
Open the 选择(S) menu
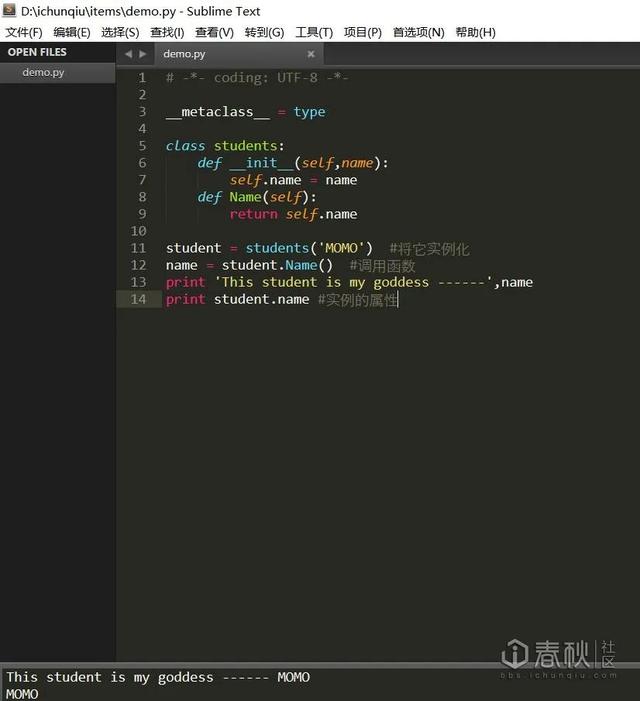120,32
